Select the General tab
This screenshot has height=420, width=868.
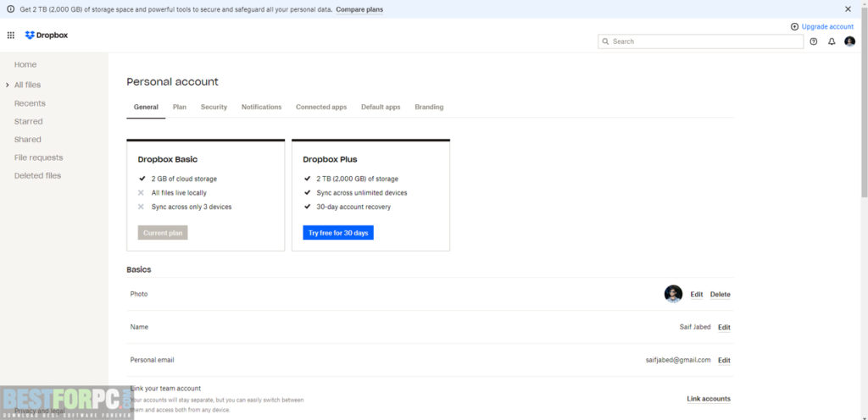tap(146, 108)
